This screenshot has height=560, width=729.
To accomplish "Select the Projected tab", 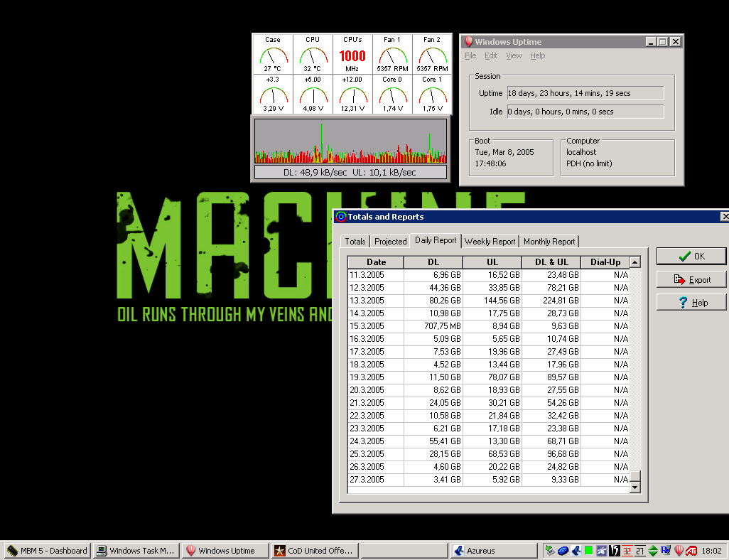I will click(390, 242).
